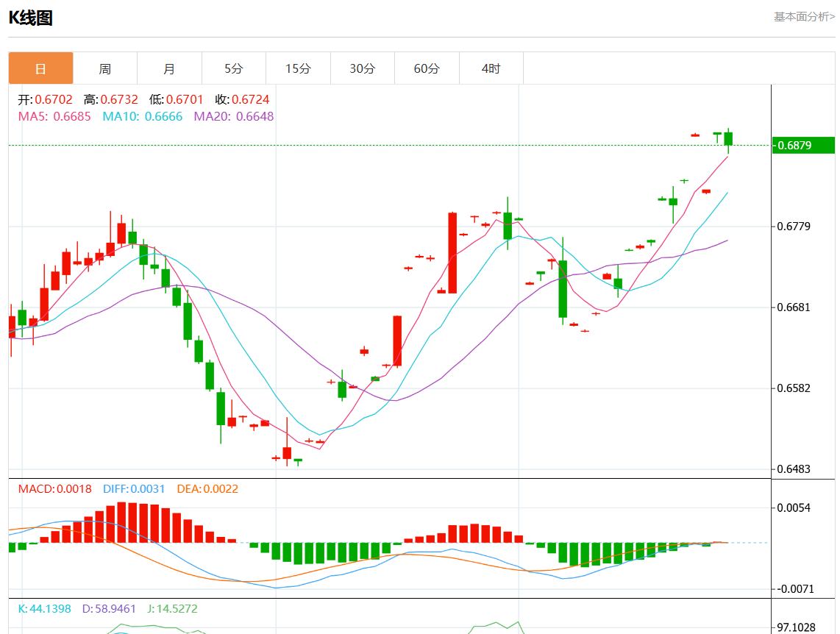Image resolution: width=840 pixels, height=634 pixels.
Task: Click the J:14.5272 KDJ label
Action: (173, 609)
